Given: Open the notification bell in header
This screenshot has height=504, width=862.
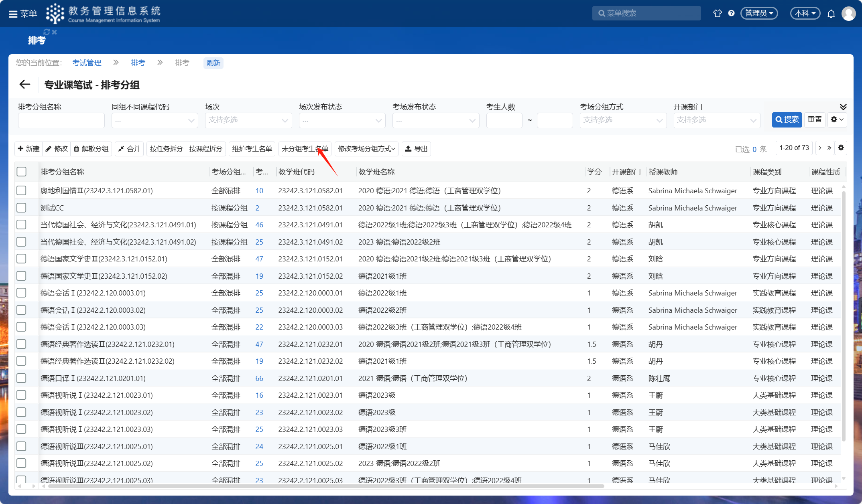Looking at the screenshot, I should click(x=831, y=14).
